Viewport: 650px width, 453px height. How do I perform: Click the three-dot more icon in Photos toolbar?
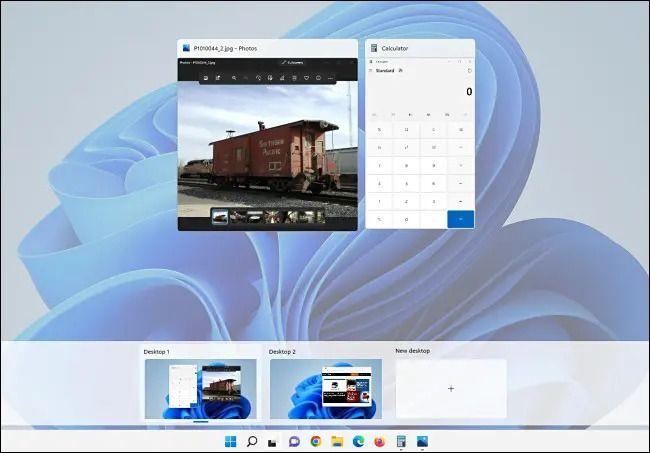tap(330, 78)
